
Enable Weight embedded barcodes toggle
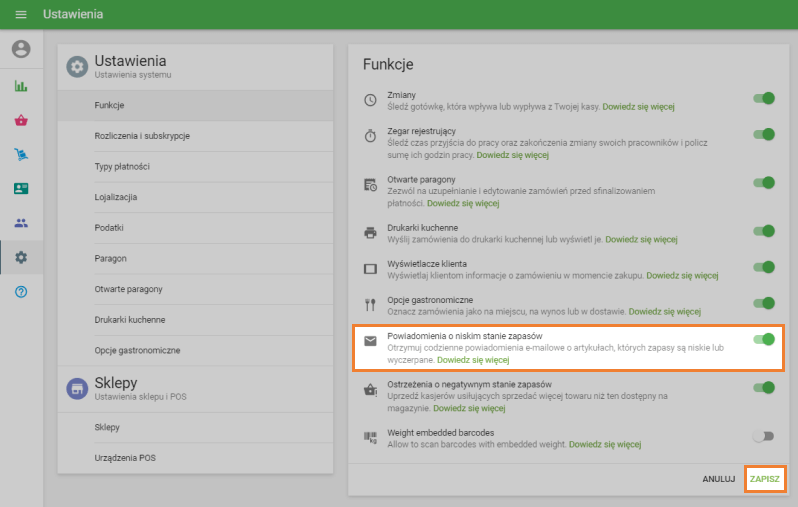pyautogui.click(x=763, y=436)
